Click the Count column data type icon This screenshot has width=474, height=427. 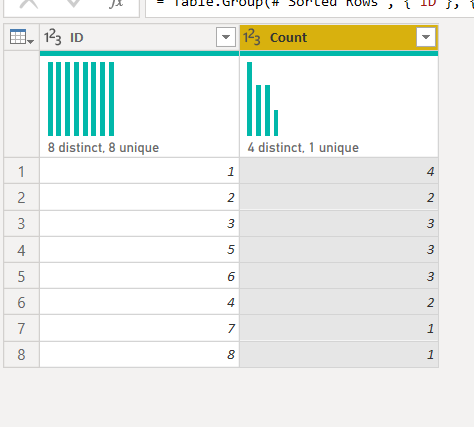pyautogui.click(x=252, y=37)
